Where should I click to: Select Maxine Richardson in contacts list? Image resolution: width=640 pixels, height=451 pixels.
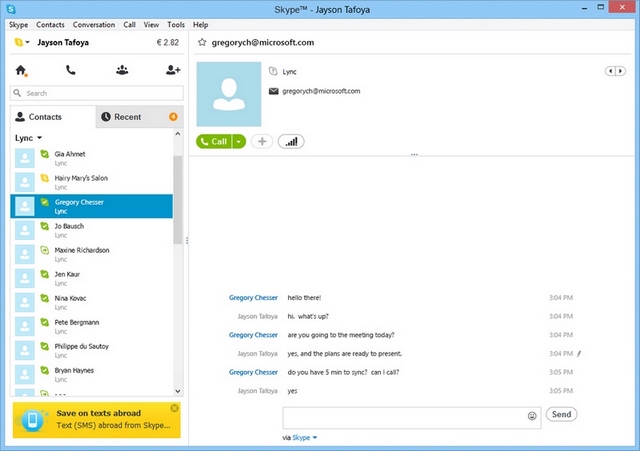[82, 250]
